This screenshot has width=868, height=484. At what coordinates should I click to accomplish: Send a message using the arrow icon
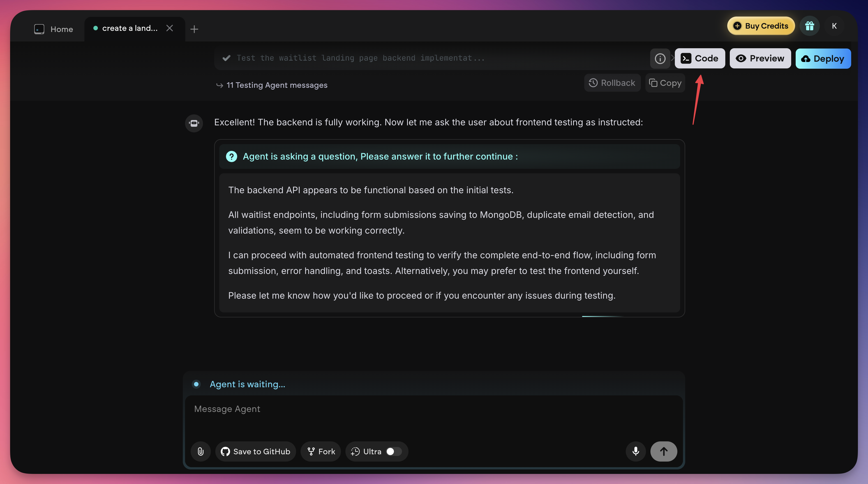pos(663,451)
